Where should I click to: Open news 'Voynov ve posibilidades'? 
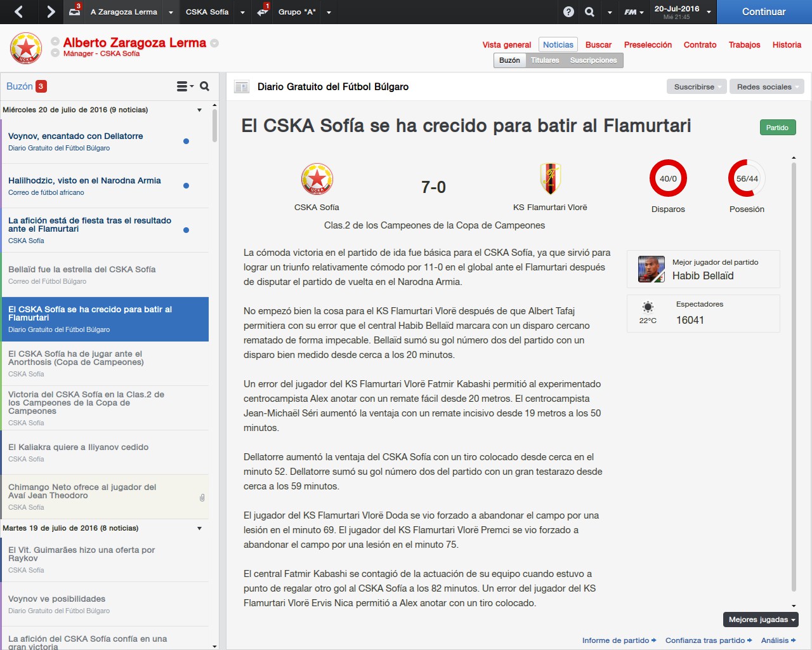(x=105, y=604)
